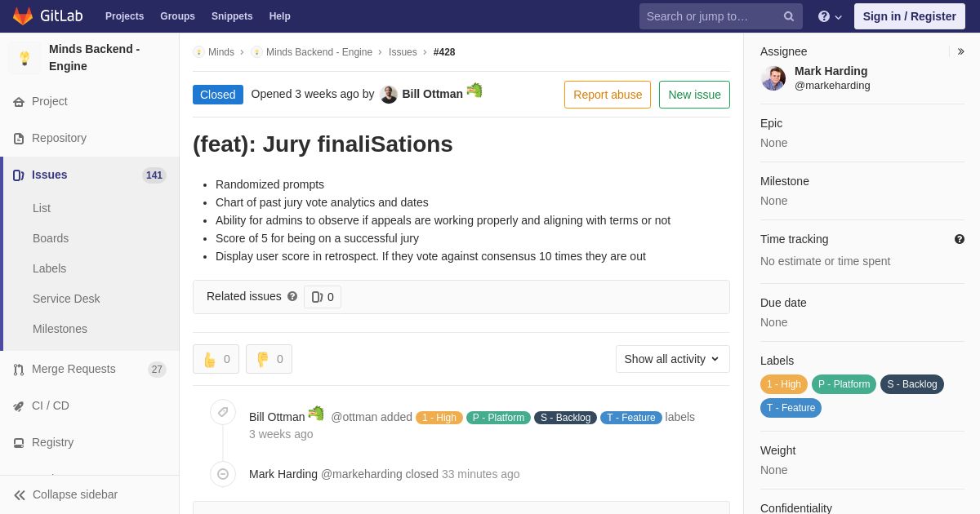Click the Issues breadcrumb link
Viewport: 980px width, 514px height.
coord(403,52)
